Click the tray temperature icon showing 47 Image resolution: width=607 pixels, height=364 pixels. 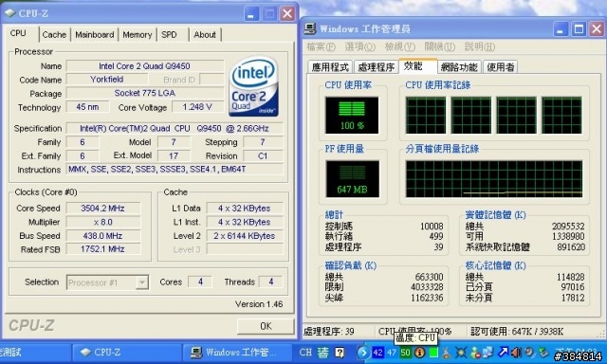[x=392, y=353]
